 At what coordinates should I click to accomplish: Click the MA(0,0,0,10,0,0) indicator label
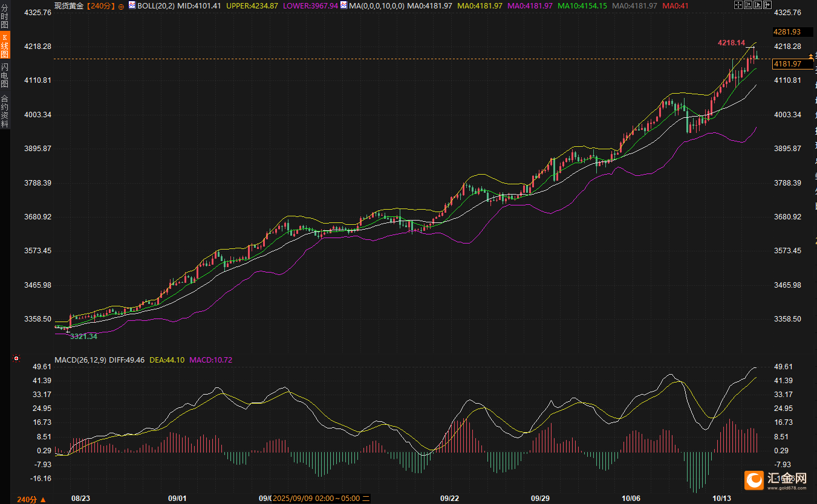click(377, 5)
